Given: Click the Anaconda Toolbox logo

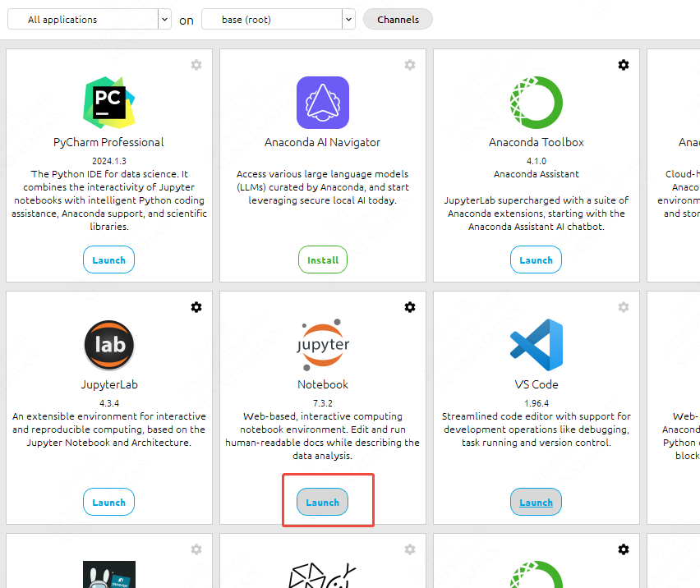Looking at the screenshot, I should 537,103.
